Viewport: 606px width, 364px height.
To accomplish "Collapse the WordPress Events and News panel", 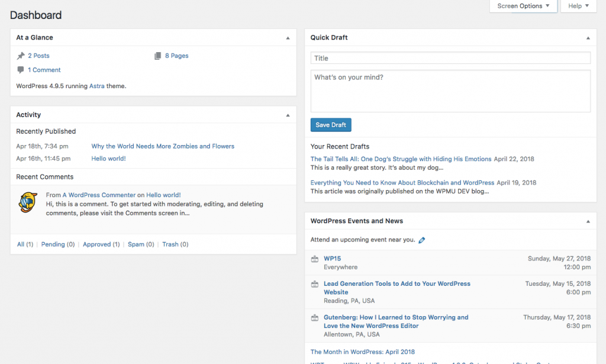I will [x=588, y=221].
